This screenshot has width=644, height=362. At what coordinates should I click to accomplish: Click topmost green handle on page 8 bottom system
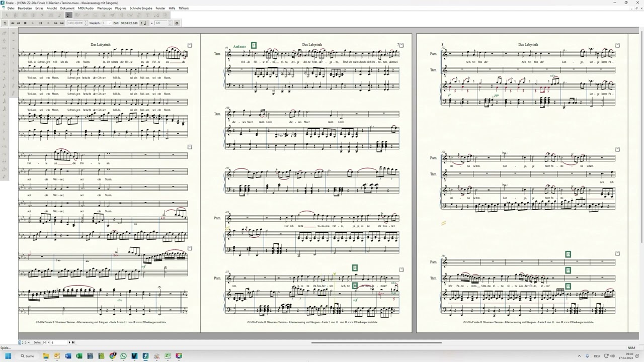pos(568,254)
